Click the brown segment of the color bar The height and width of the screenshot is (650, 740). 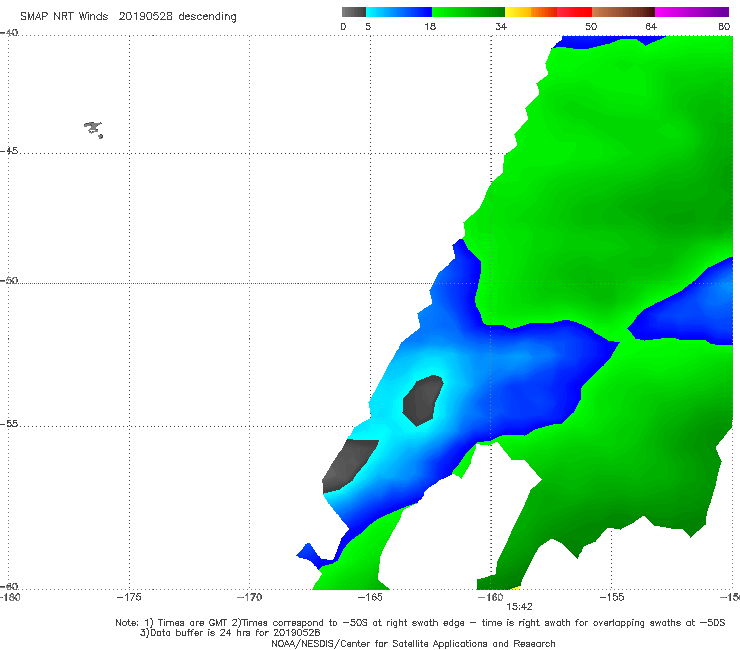623,12
